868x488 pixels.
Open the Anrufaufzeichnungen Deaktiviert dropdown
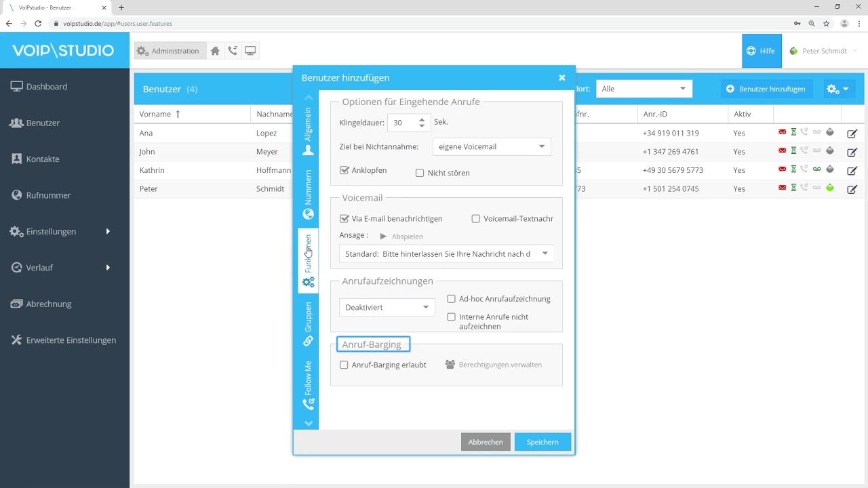[387, 307]
